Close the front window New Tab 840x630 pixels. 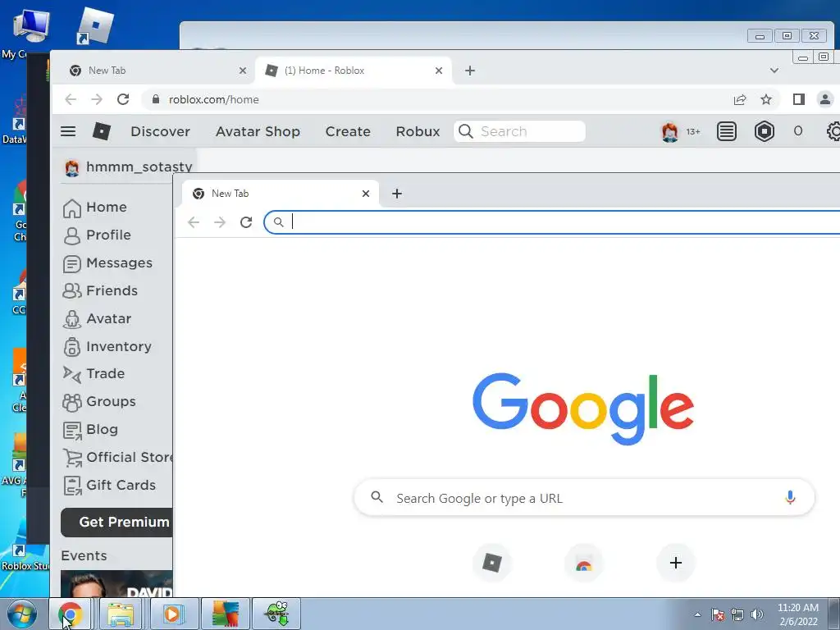pyautogui.click(x=366, y=194)
